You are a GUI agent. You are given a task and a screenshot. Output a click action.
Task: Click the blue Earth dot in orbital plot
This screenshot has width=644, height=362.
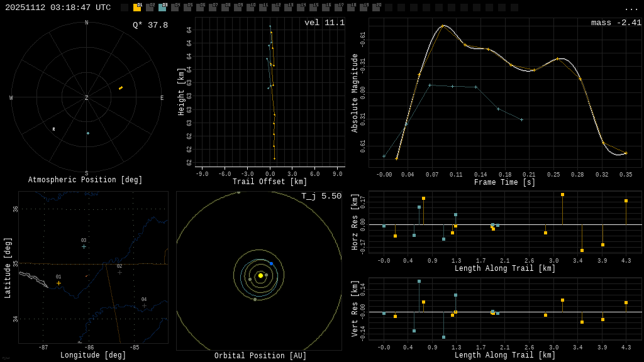271,263
